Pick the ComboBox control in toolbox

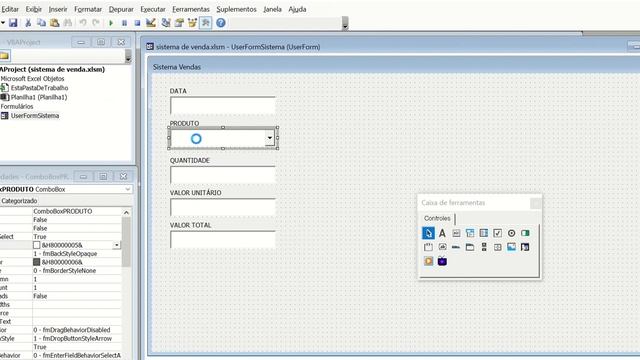coord(470,233)
